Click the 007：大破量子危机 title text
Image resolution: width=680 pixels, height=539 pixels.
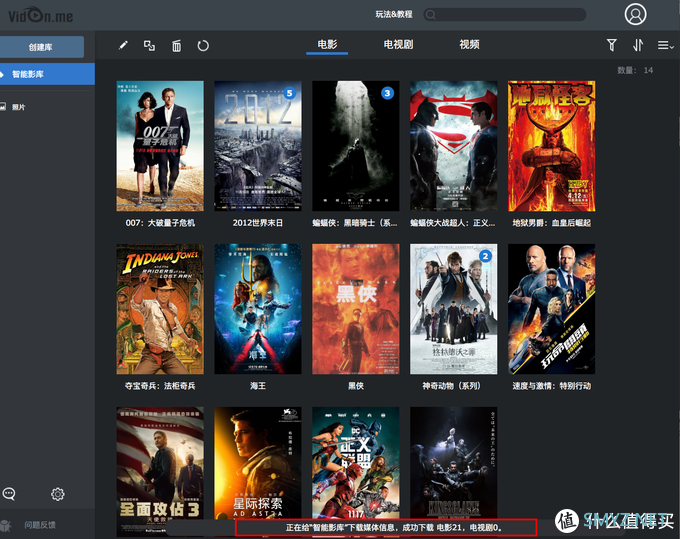(160, 223)
